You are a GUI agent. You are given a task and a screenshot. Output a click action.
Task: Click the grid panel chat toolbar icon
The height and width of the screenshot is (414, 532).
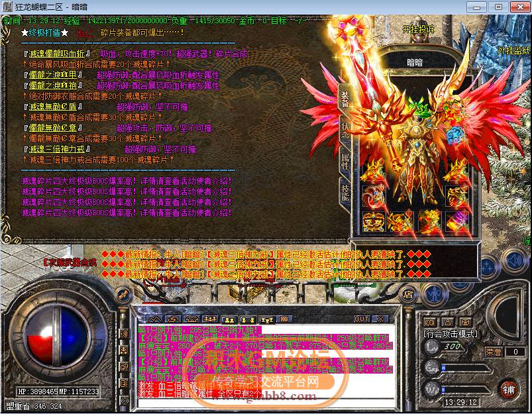point(284,319)
